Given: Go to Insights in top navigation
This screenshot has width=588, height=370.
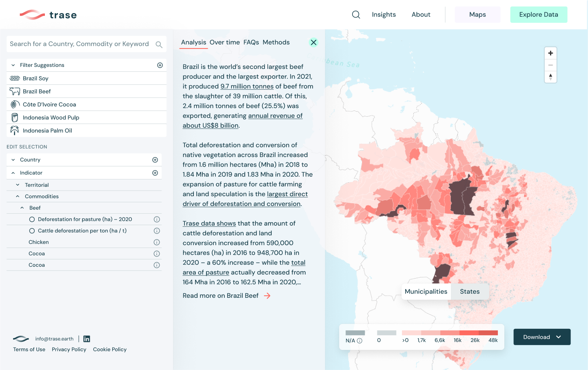Looking at the screenshot, I should tap(384, 15).
